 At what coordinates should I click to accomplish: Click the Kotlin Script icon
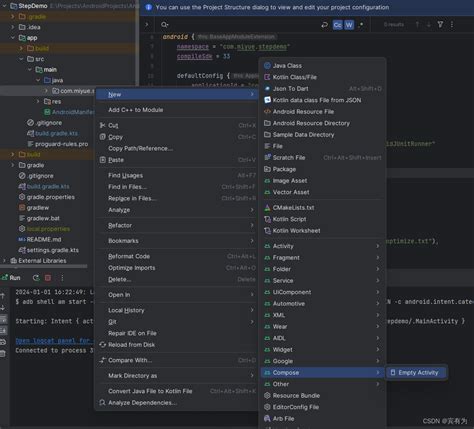(267, 219)
